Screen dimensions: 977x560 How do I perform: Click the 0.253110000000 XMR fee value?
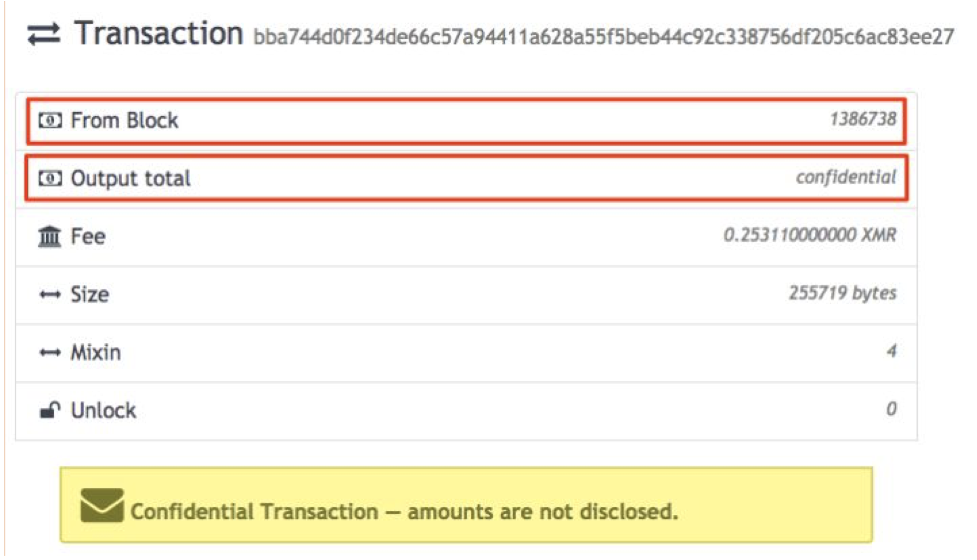[810, 234]
